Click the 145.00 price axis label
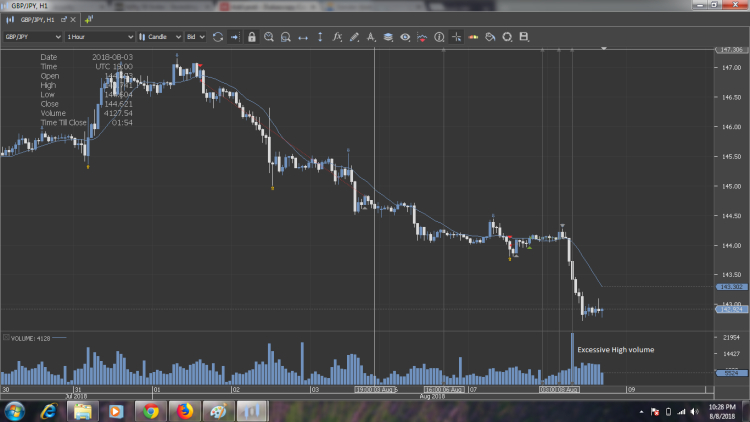Screen dimensions: 750x422 coord(731,186)
